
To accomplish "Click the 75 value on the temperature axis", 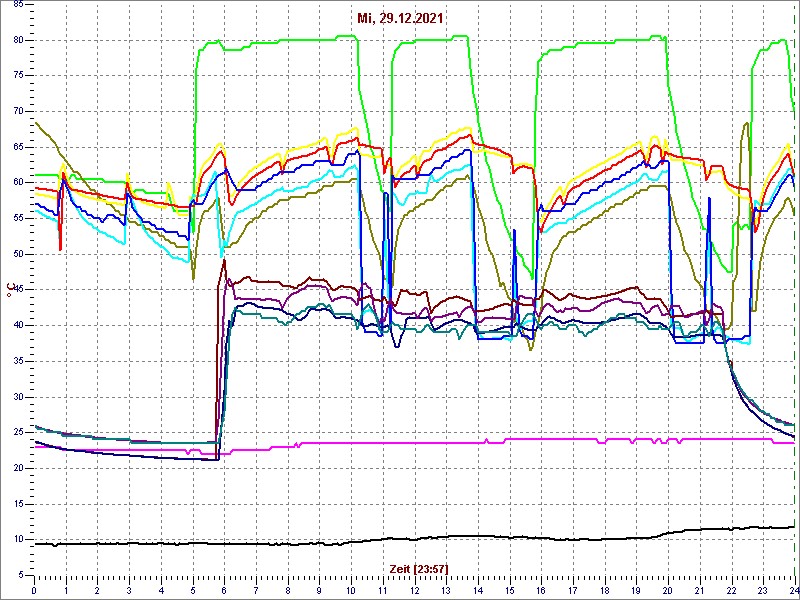I will click(18, 76).
